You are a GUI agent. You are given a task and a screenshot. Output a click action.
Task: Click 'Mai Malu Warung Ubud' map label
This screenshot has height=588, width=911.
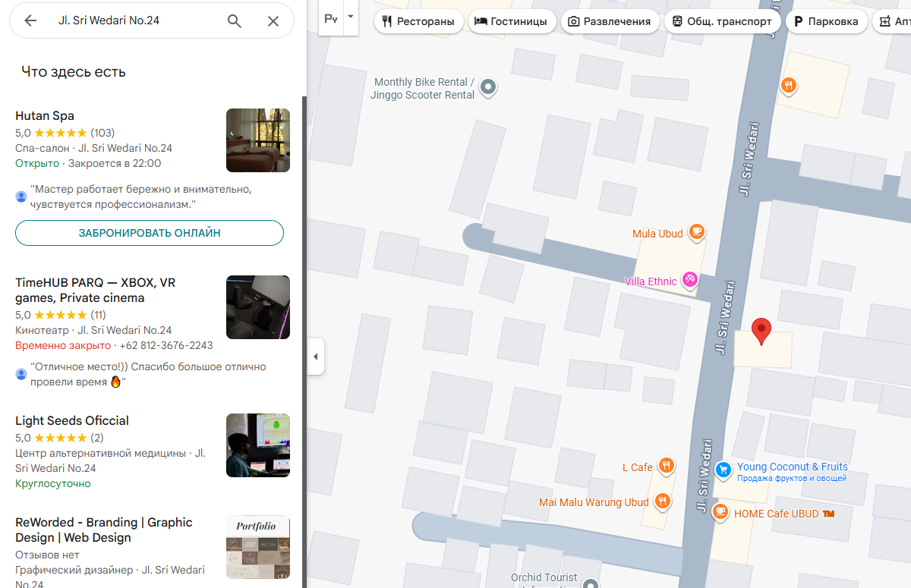pos(594,502)
